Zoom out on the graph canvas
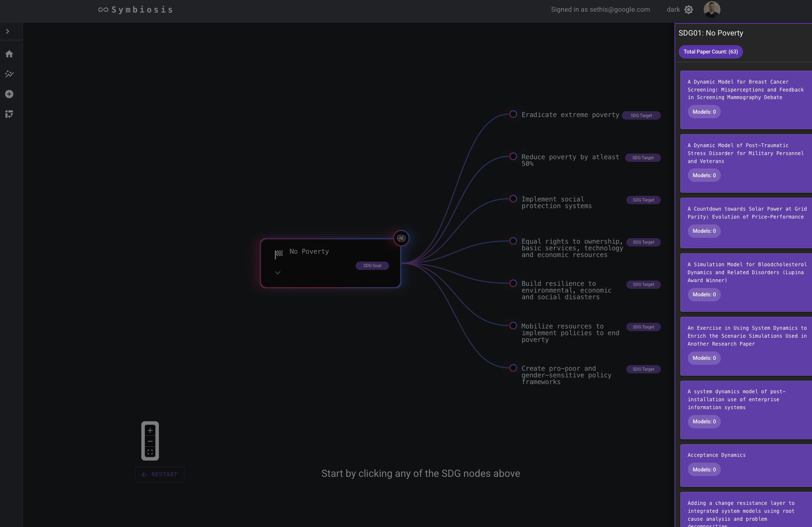 [x=150, y=441]
